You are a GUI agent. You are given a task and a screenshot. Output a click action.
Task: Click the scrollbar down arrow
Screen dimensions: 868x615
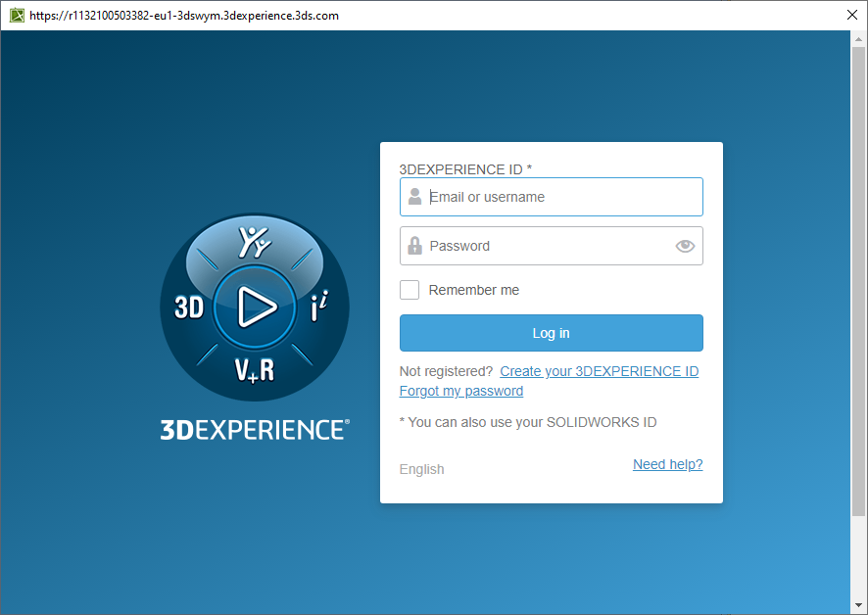(859, 606)
